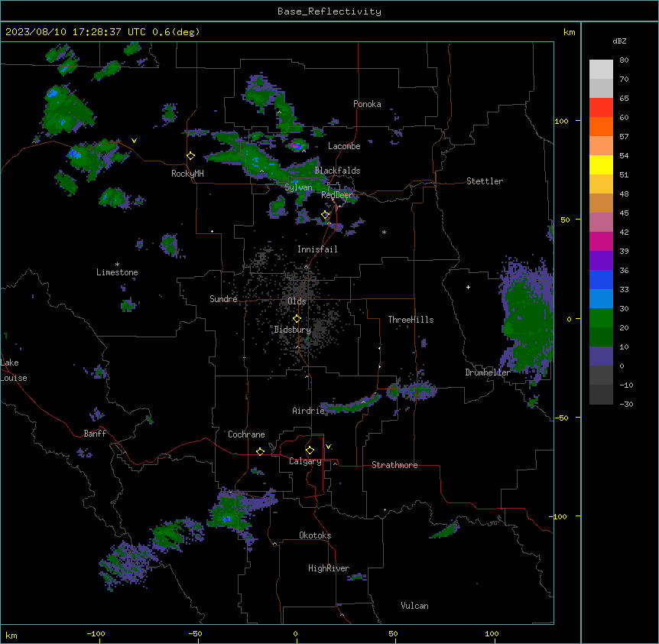Screen dimensions: 659x644
Task: Click the large green echo east of ThreeHills
Action: point(528,320)
